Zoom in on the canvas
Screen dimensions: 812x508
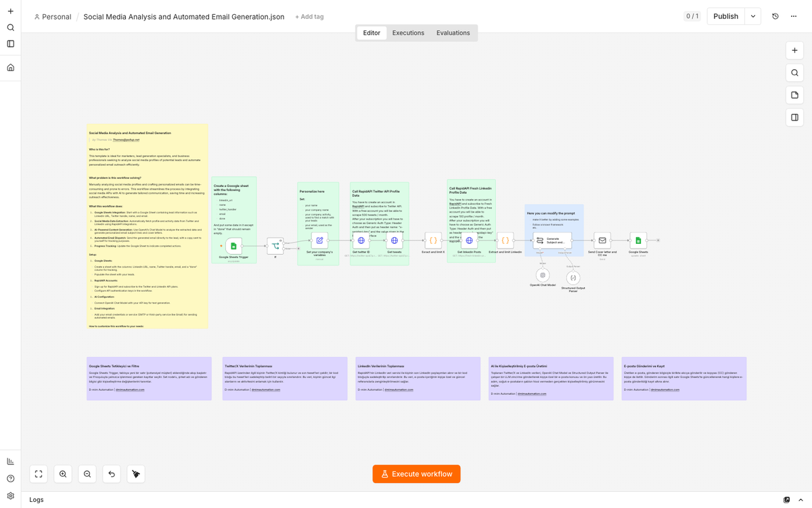[63, 474]
